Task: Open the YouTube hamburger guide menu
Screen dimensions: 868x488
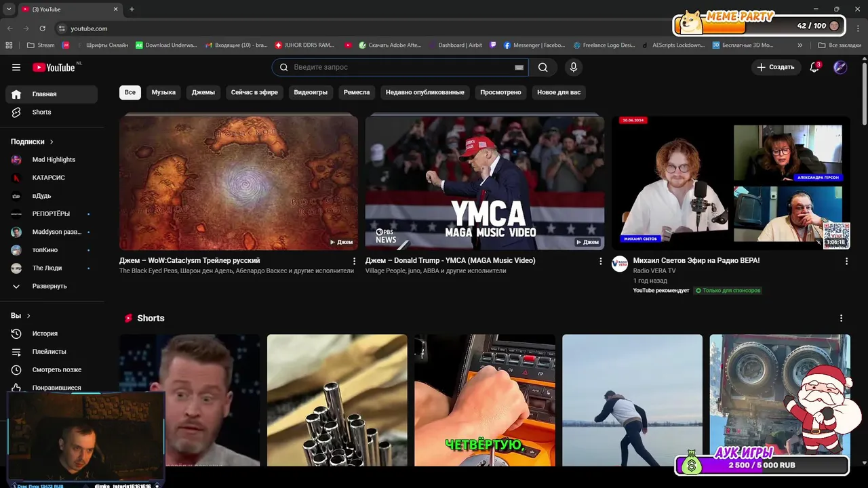Action: pyautogui.click(x=16, y=67)
